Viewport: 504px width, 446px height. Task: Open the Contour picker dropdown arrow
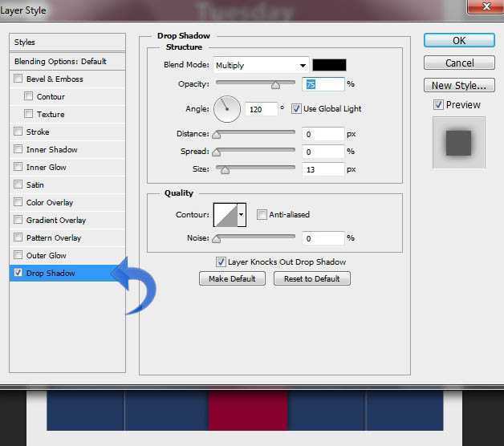tap(242, 215)
